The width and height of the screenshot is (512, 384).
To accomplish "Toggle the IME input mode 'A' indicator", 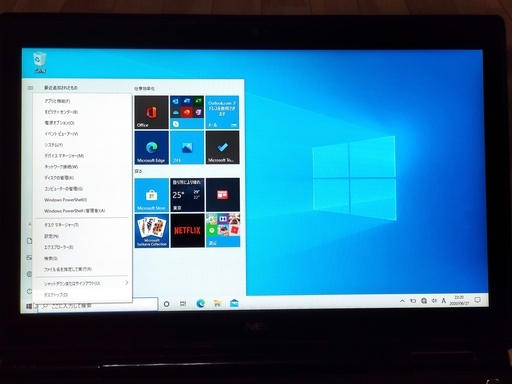I will 444,301.
